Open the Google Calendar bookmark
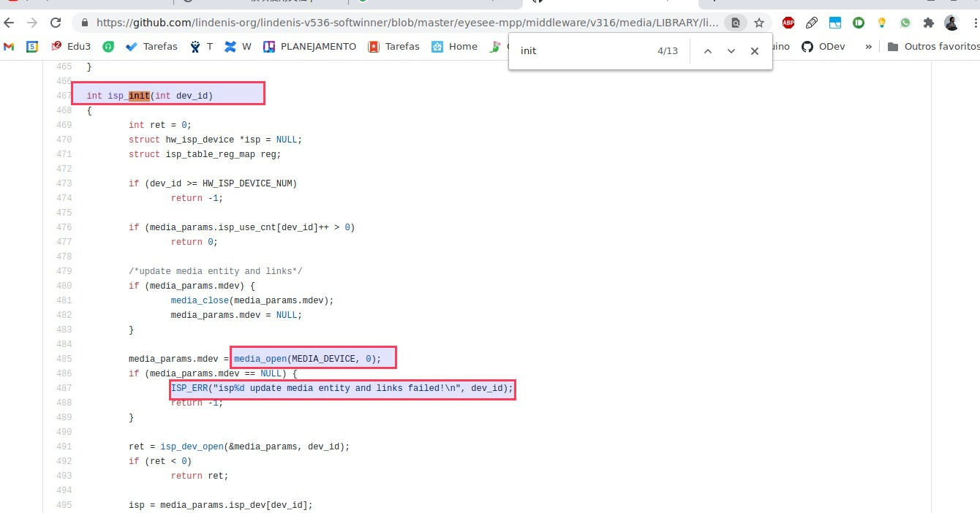 [32, 46]
